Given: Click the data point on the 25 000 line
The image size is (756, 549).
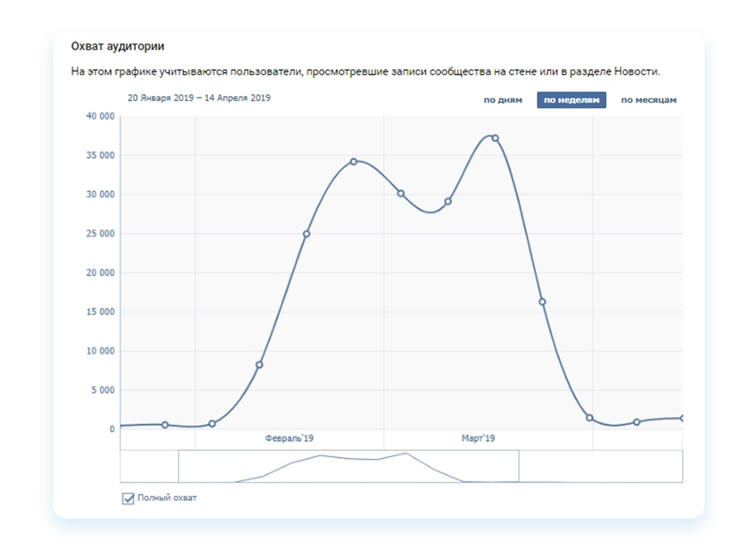Looking at the screenshot, I should 306,234.
